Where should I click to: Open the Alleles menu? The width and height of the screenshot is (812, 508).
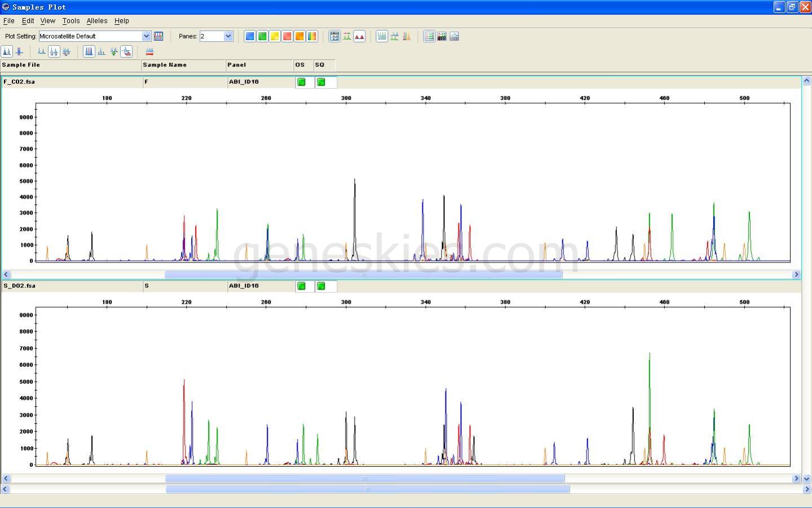(x=96, y=21)
